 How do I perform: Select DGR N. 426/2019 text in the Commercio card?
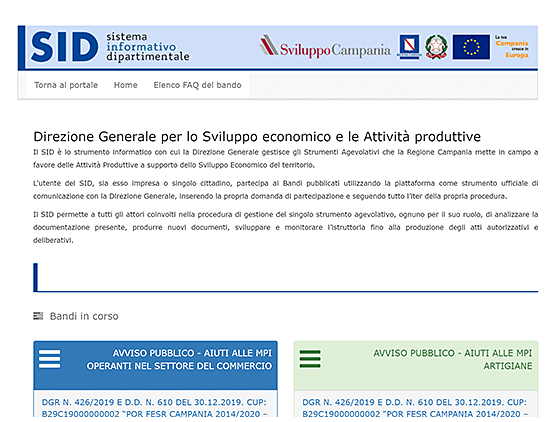coord(154,408)
